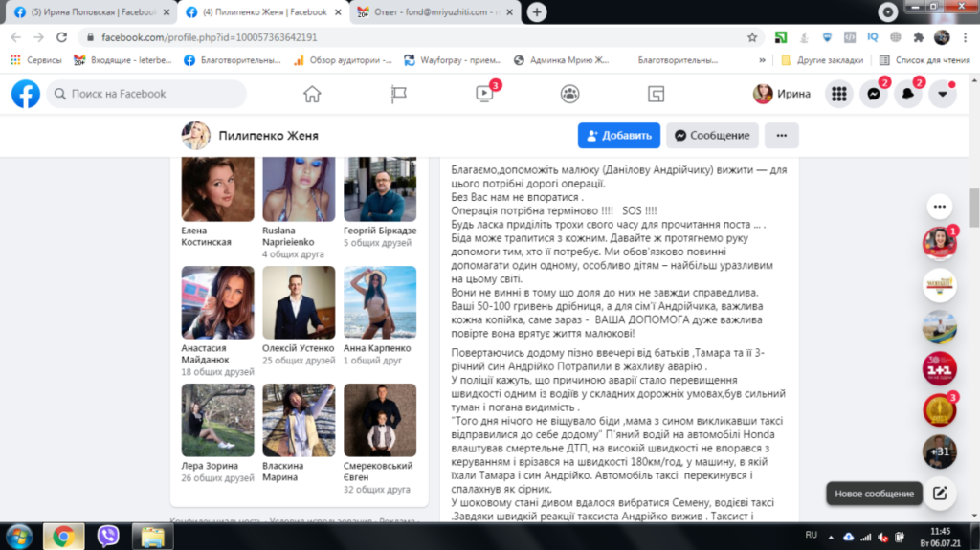This screenshot has height=550, width=980.
Task: Launch Viber from the taskbar
Action: click(x=108, y=535)
